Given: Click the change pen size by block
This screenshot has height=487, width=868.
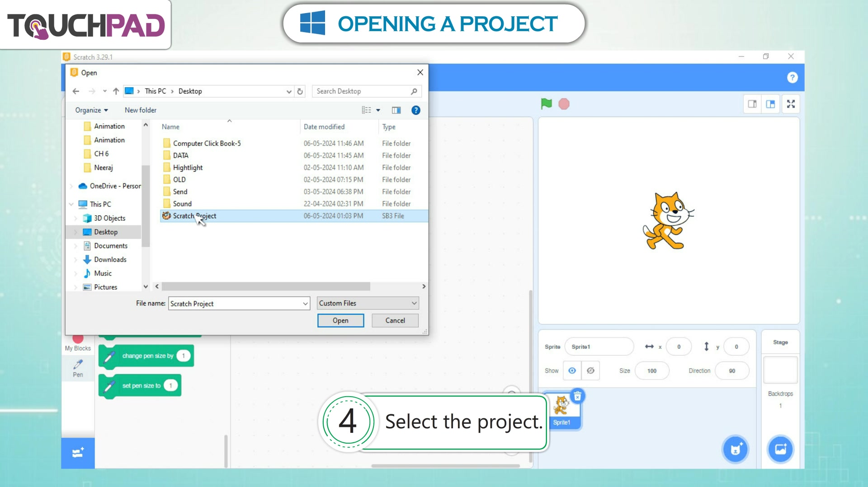Looking at the screenshot, I should point(146,356).
